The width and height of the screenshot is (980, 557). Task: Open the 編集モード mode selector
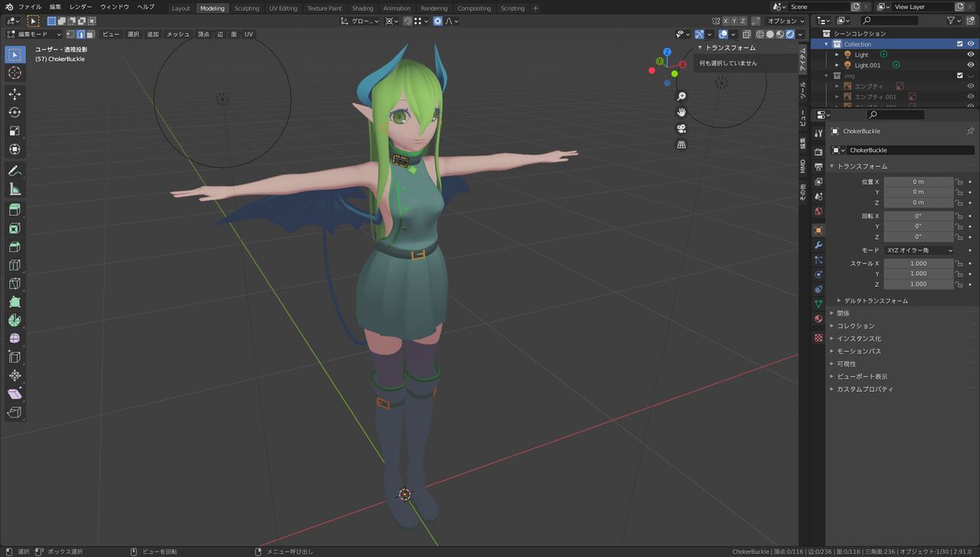point(34,34)
